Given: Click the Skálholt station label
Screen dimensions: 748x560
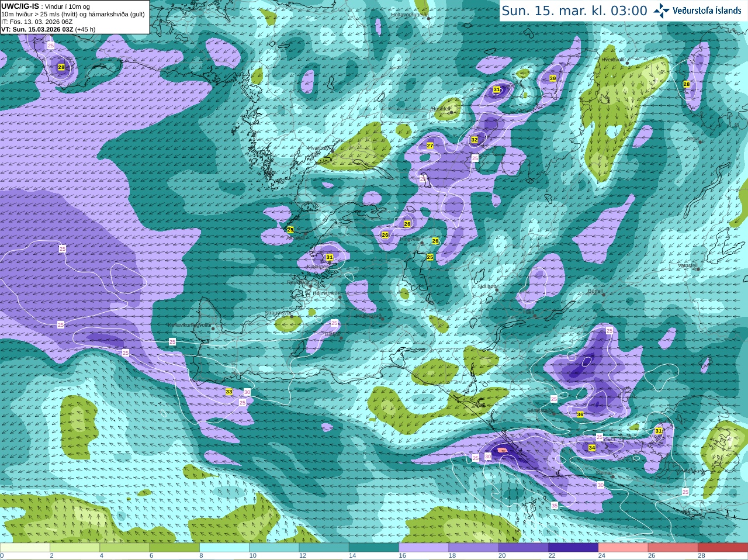Looking at the screenshot, I should tap(487, 286).
